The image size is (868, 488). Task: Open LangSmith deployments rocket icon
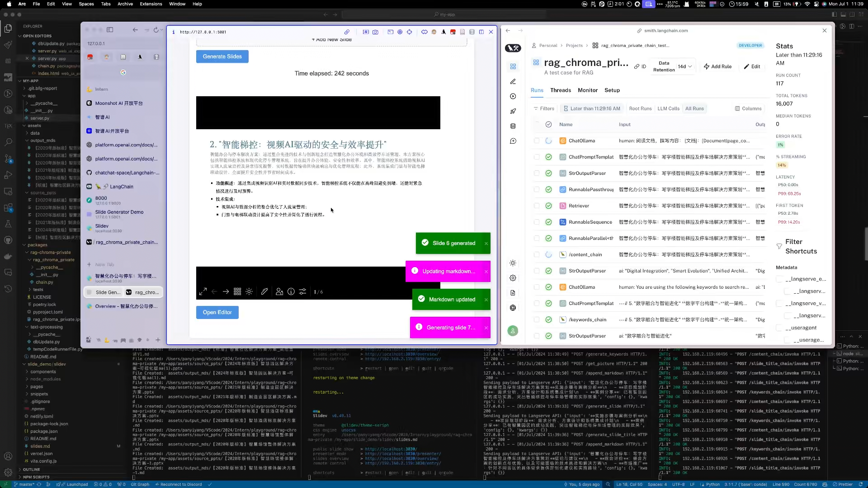513,111
